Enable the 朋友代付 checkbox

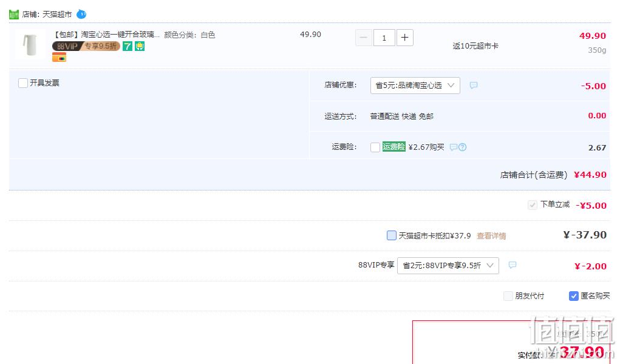[x=508, y=296]
